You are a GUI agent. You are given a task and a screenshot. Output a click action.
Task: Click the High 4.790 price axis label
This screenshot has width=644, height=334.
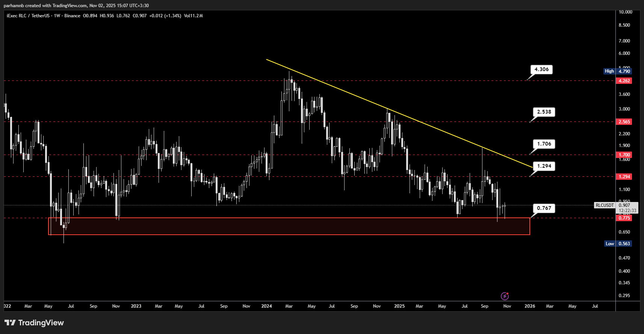click(x=617, y=71)
